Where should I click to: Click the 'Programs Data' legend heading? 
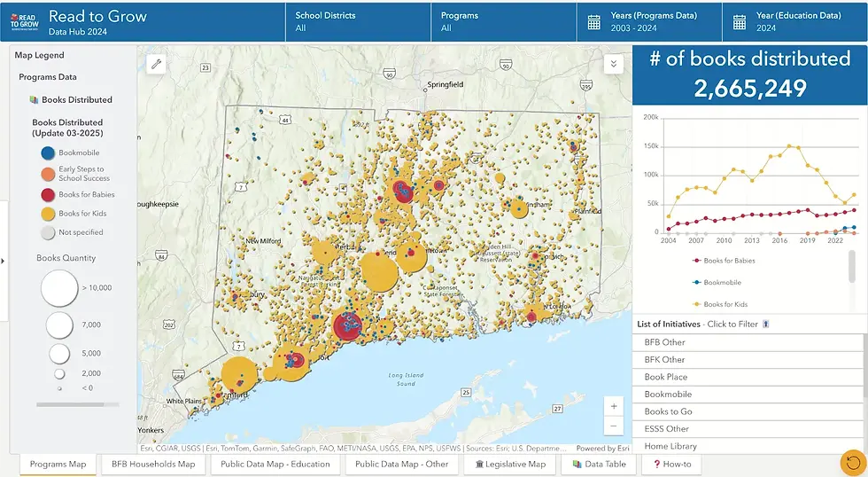point(48,77)
